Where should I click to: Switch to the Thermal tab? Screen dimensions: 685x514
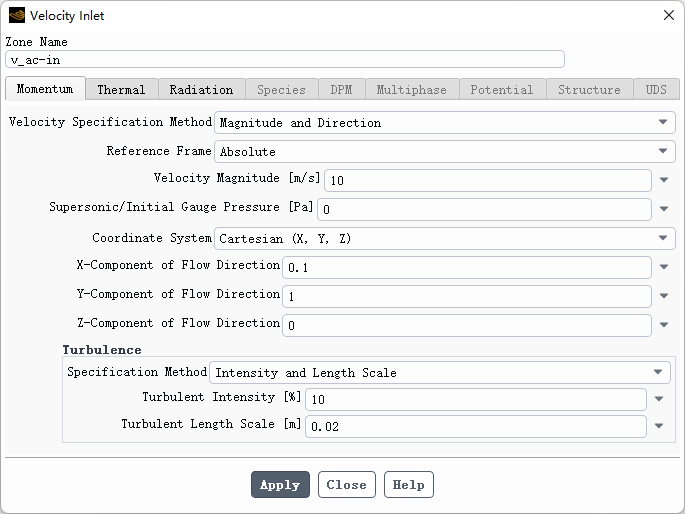coord(121,90)
